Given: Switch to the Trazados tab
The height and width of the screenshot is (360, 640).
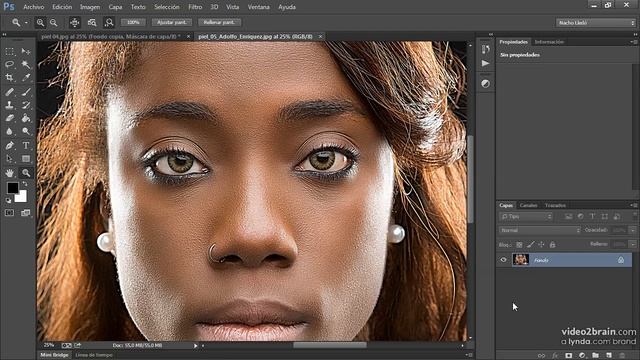Looking at the screenshot, I should click(556, 205).
